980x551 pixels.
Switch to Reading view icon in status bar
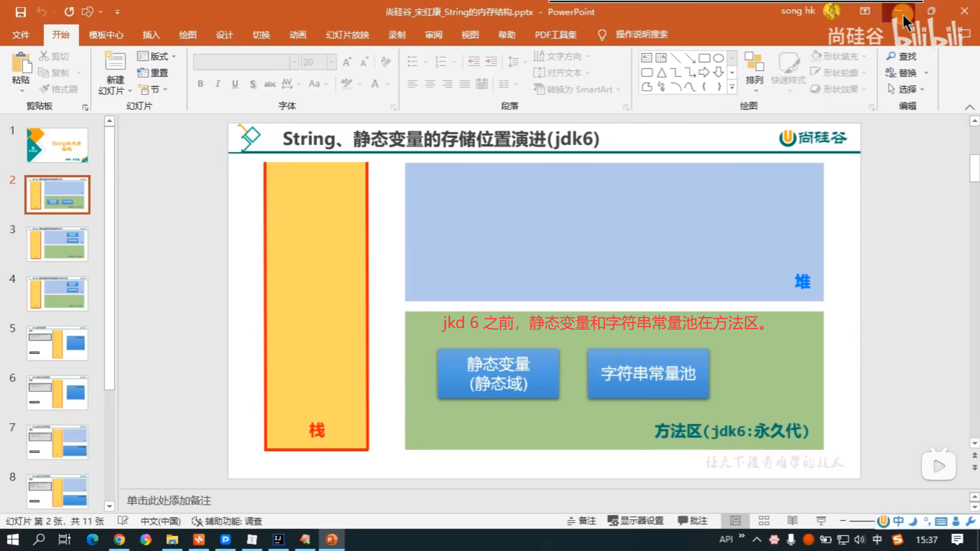click(792, 520)
